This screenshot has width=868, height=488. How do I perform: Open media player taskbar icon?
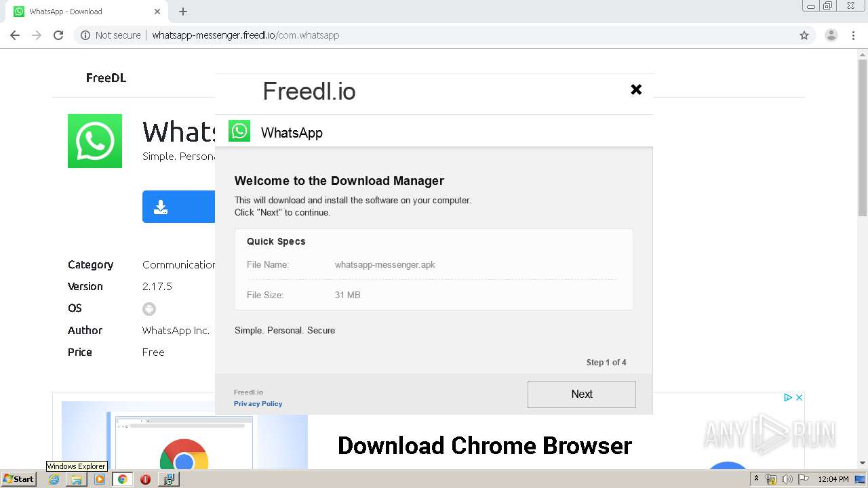click(100, 479)
